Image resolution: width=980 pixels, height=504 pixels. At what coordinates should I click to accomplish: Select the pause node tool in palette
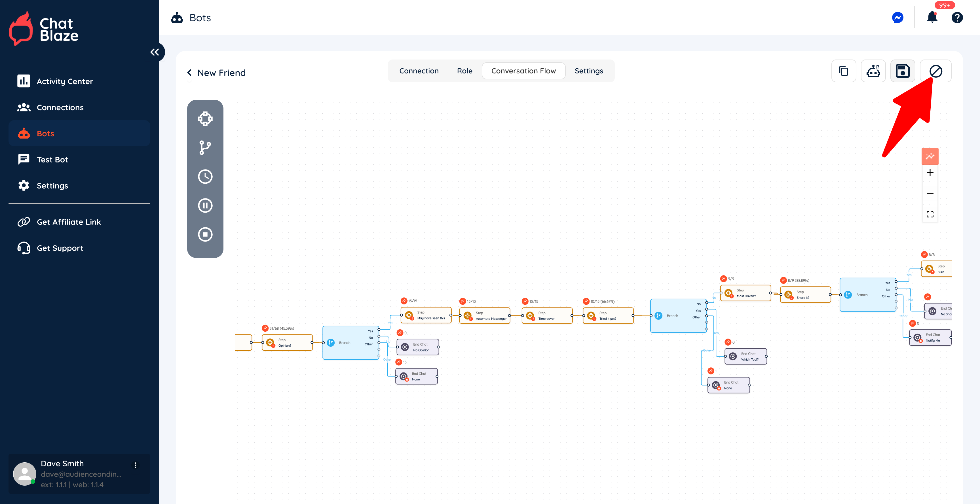click(x=205, y=206)
